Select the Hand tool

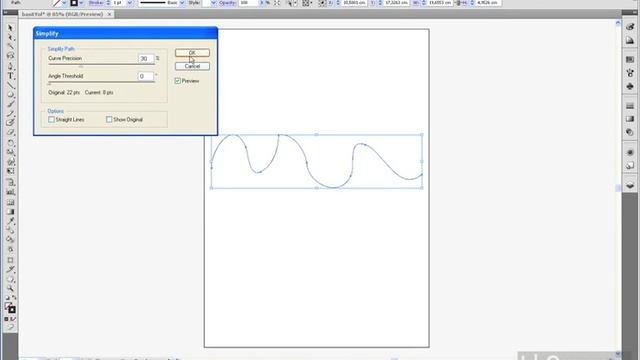[x=11, y=279]
